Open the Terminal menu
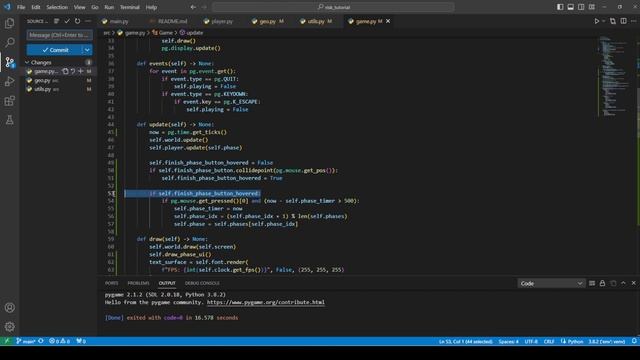Screen dimensions: 640x360 click(x=130, y=7)
